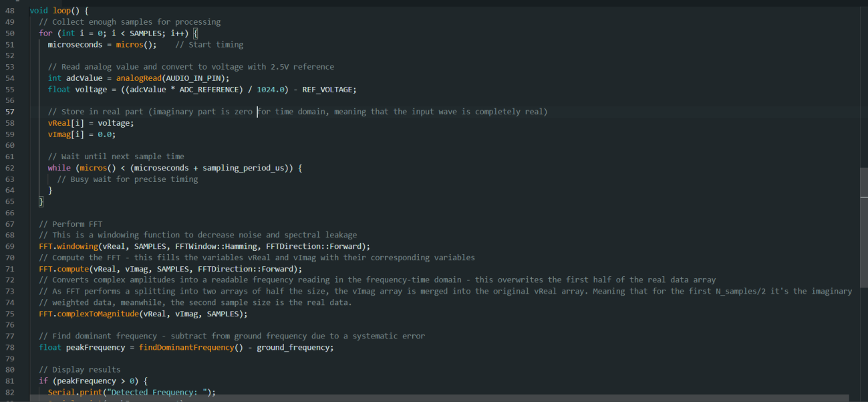Click the "vImag[i] = 0.0;" statement
This screenshot has height=402, width=868.
[82, 134]
